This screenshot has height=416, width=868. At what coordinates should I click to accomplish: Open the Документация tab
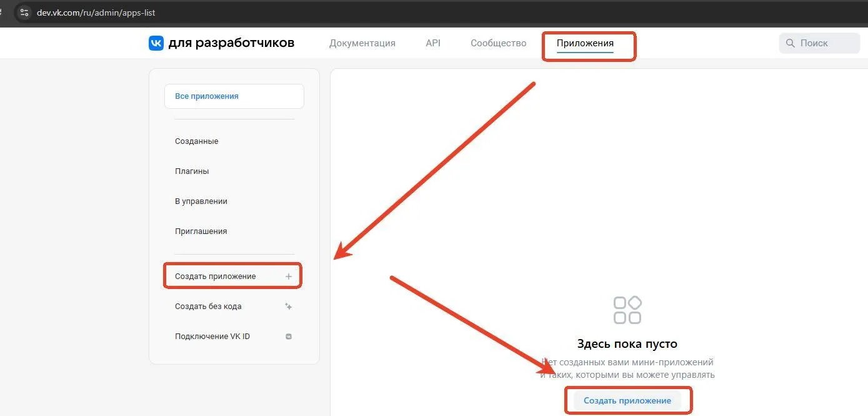[362, 43]
